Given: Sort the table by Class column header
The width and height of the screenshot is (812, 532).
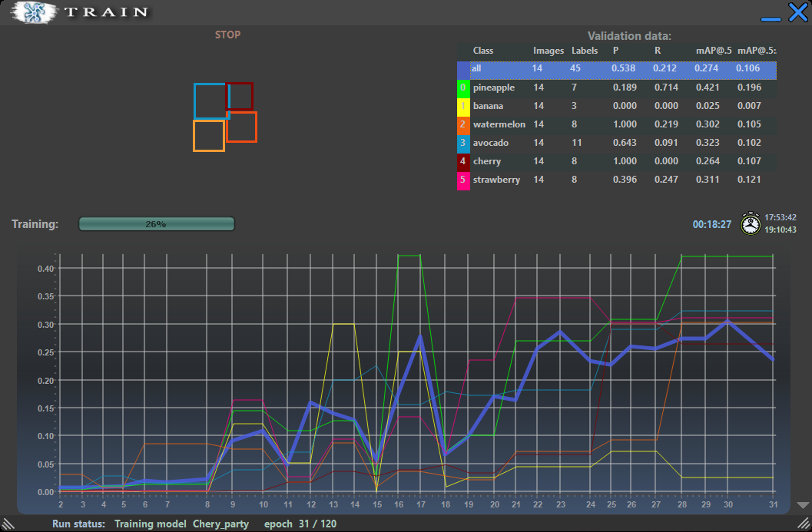Looking at the screenshot, I should (483, 51).
